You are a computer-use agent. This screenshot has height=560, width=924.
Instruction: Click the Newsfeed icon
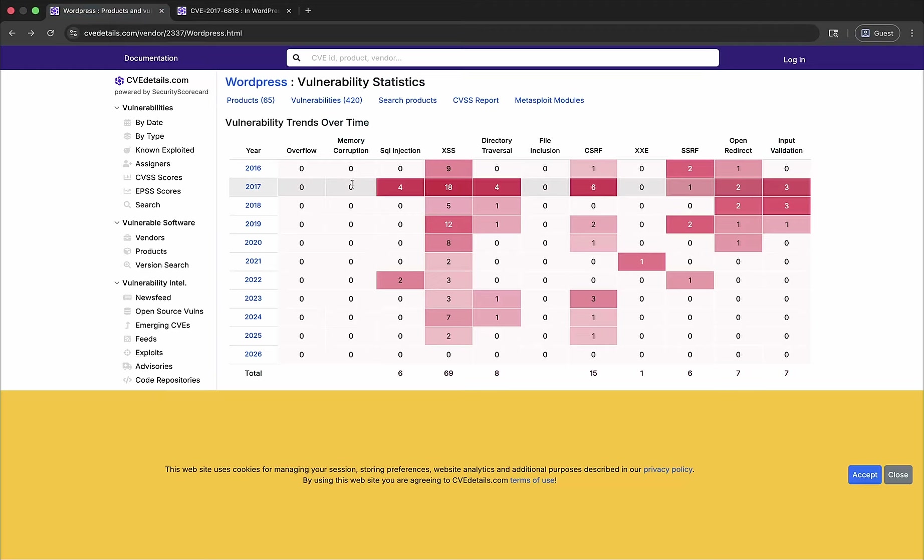click(x=127, y=298)
